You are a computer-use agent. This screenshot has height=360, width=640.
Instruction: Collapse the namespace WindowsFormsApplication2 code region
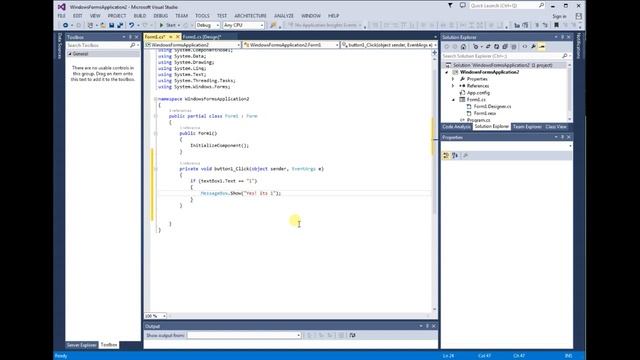click(155, 99)
